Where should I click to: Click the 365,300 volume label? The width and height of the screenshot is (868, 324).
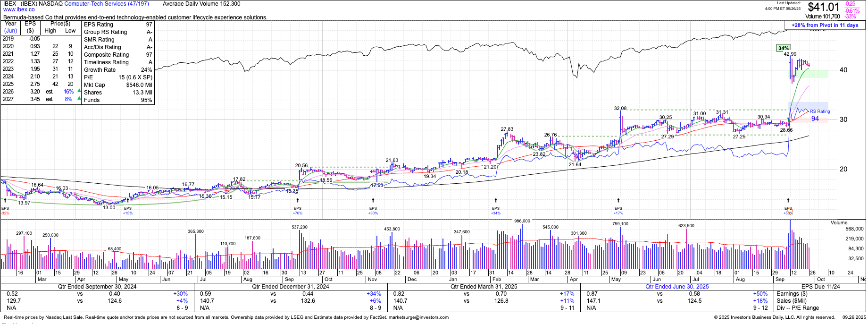tap(196, 231)
